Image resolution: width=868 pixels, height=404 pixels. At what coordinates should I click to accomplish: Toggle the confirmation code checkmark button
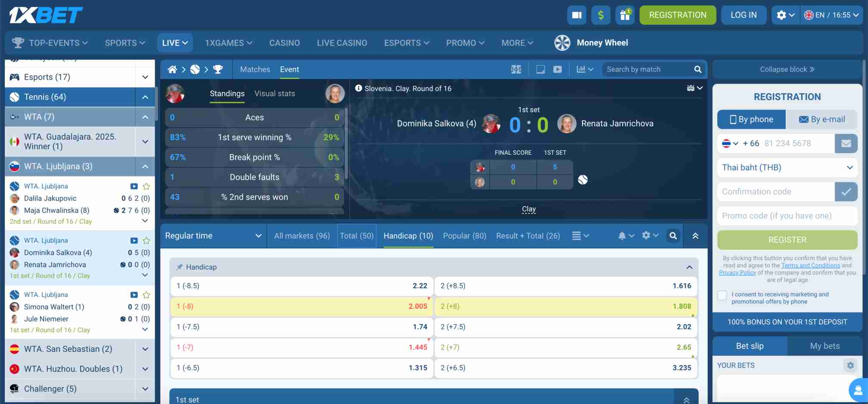point(846,191)
